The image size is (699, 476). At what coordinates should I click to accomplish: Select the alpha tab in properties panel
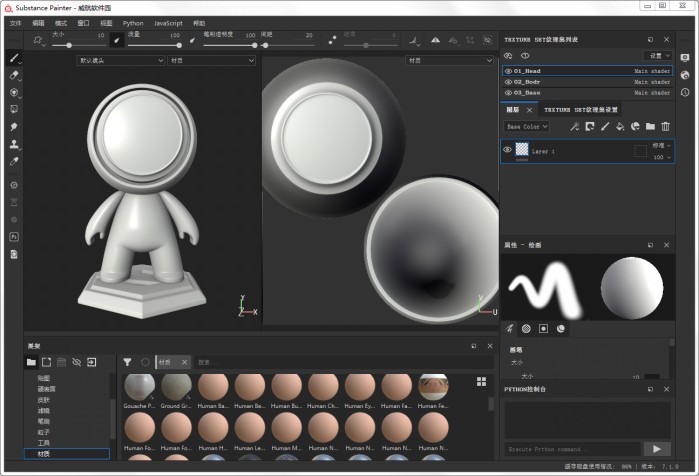pyautogui.click(x=526, y=329)
